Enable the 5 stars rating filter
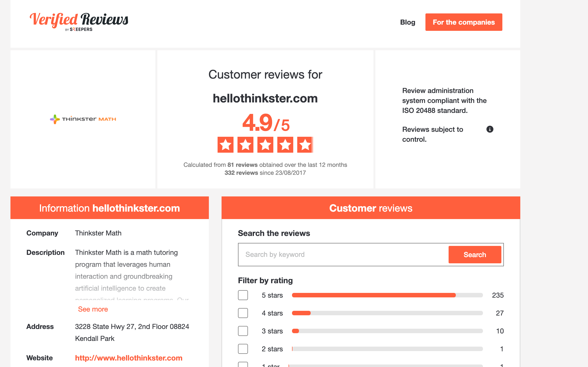The image size is (588, 367). pyautogui.click(x=243, y=295)
